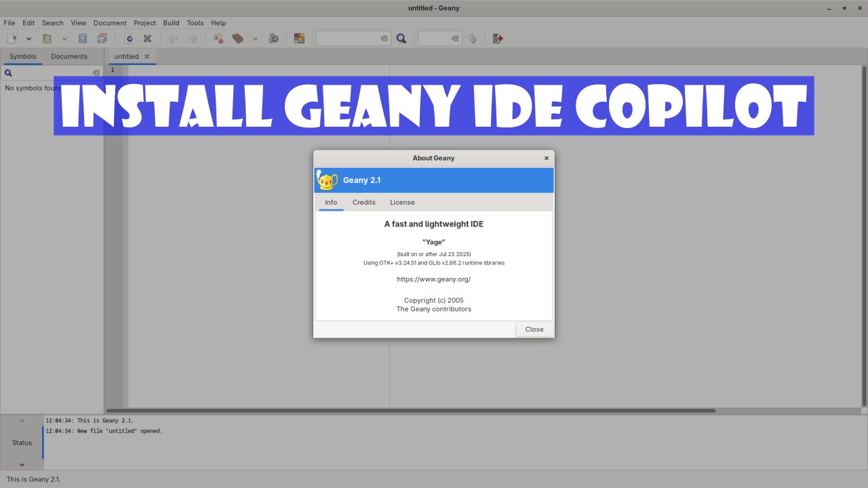This screenshot has height=488, width=868.
Task: Switch to the Documents sidebar tab
Action: pos(69,56)
